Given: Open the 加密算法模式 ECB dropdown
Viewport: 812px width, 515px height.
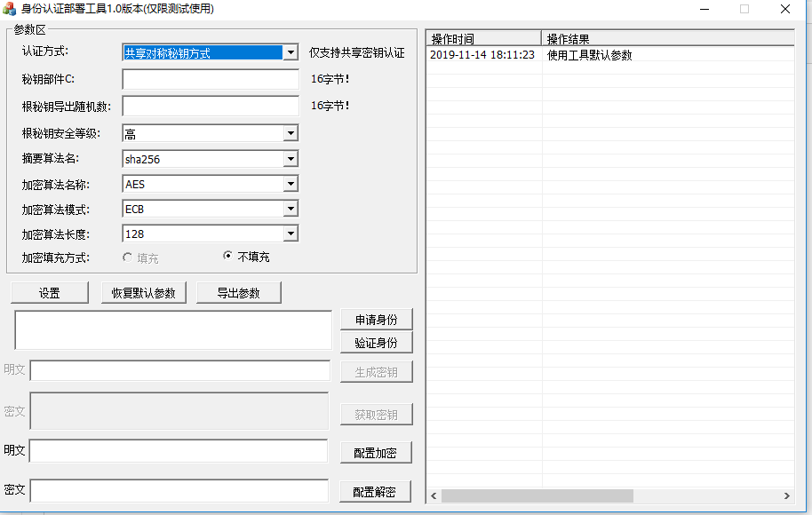Looking at the screenshot, I should coord(291,209).
